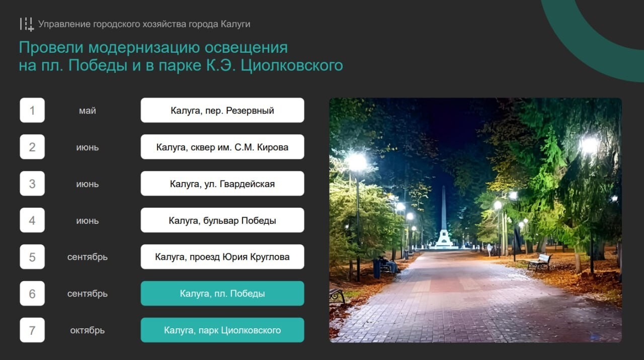Click "июнь" in row 3
Viewport: 644px width, 360px height.
click(x=88, y=184)
